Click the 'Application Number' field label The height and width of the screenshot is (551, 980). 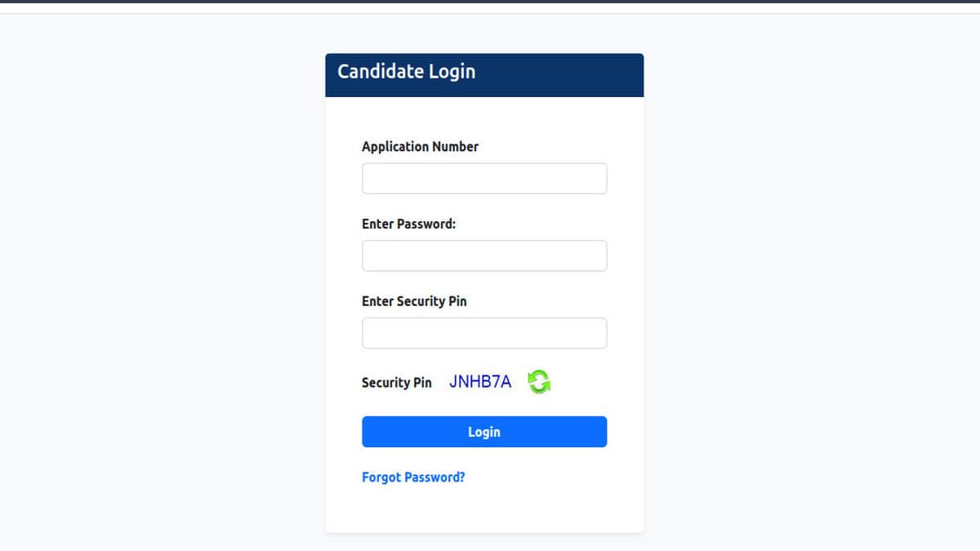click(420, 147)
